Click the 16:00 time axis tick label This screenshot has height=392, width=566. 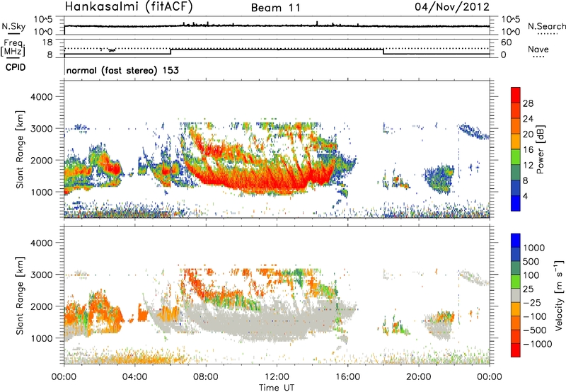(x=347, y=377)
